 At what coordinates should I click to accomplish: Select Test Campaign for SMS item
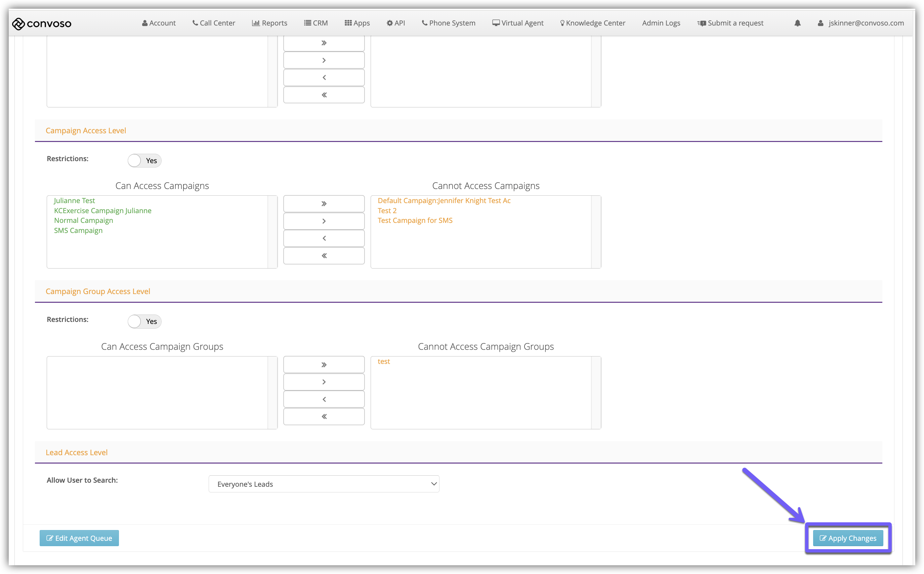415,221
